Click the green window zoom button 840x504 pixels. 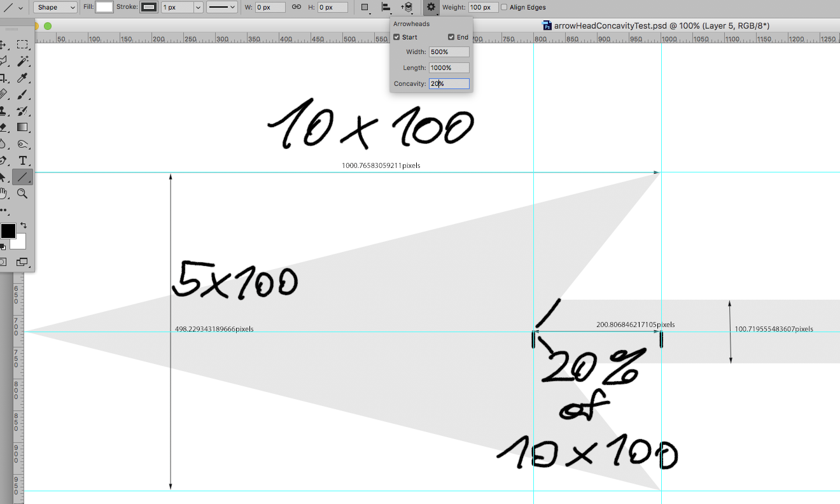click(x=48, y=25)
